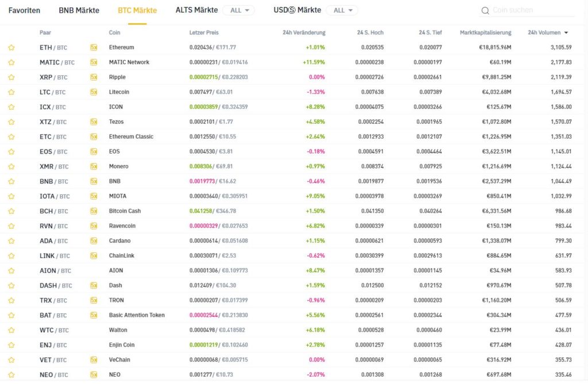This screenshot has height=384, width=588.
Task: Click the VeChain coin name
Action: [119, 360]
